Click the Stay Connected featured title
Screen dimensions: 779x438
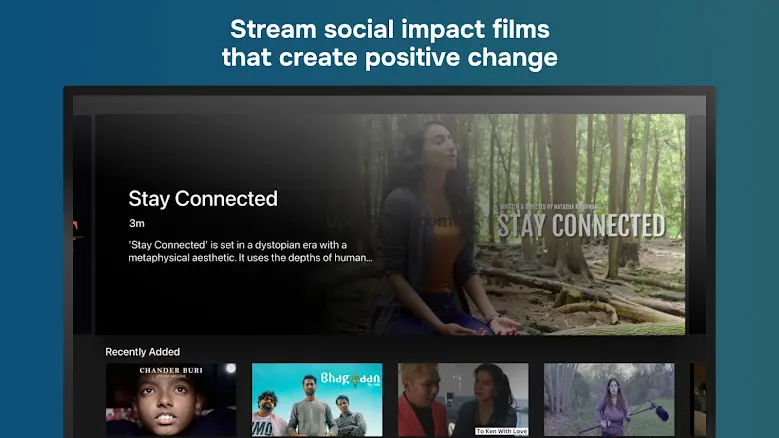(203, 199)
